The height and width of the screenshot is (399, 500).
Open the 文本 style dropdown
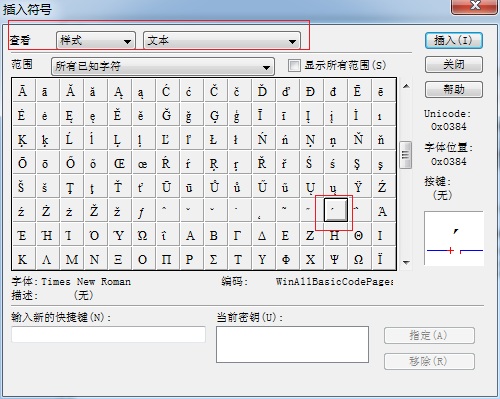(222, 41)
